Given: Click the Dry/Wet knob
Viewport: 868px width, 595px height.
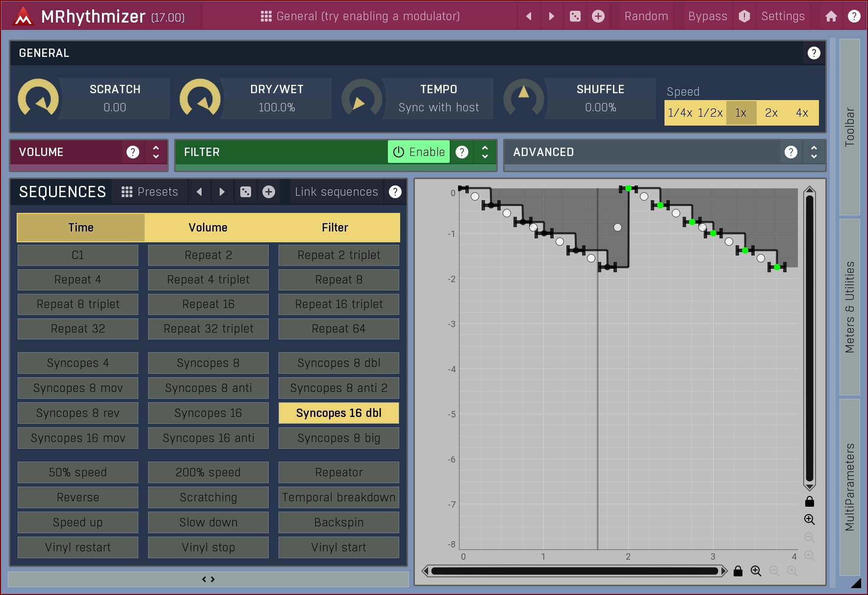Looking at the screenshot, I should point(200,99).
